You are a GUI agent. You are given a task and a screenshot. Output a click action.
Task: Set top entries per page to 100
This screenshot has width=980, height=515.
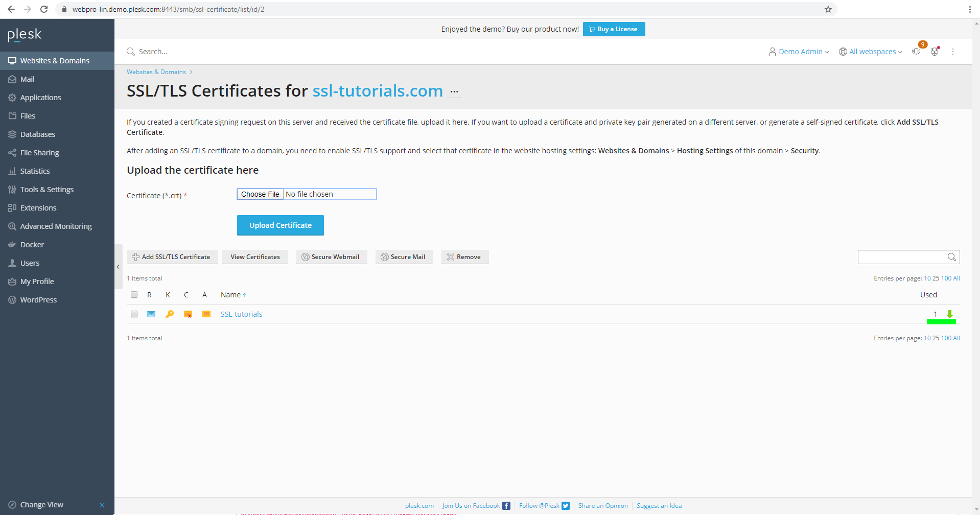click(946, 278)
